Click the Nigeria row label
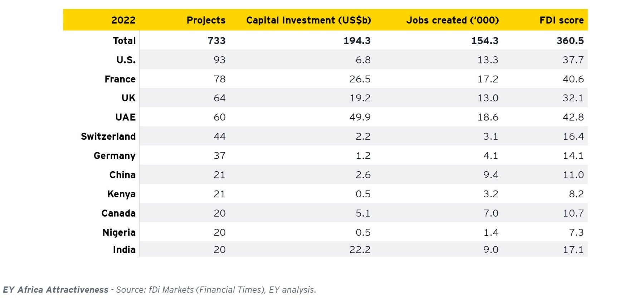 [119, 232]
